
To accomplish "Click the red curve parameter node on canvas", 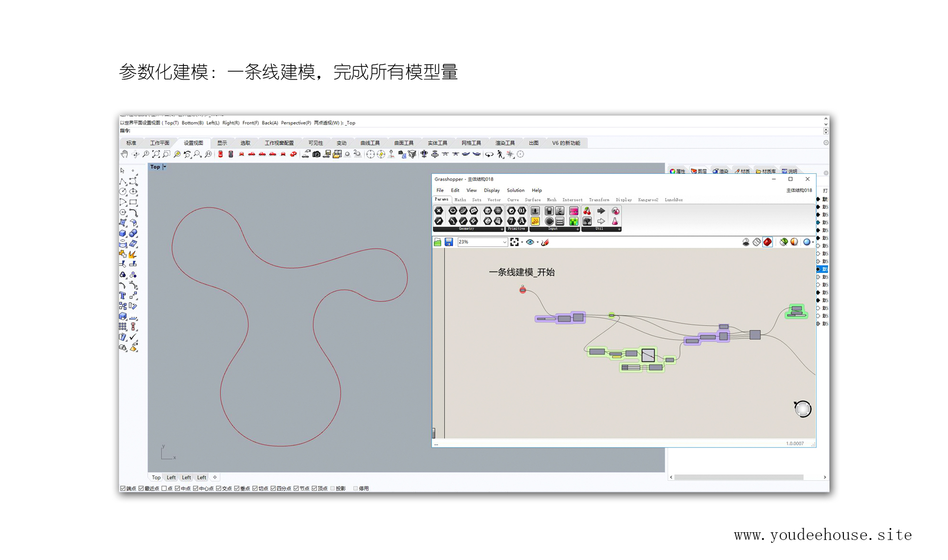I will 523,290.
